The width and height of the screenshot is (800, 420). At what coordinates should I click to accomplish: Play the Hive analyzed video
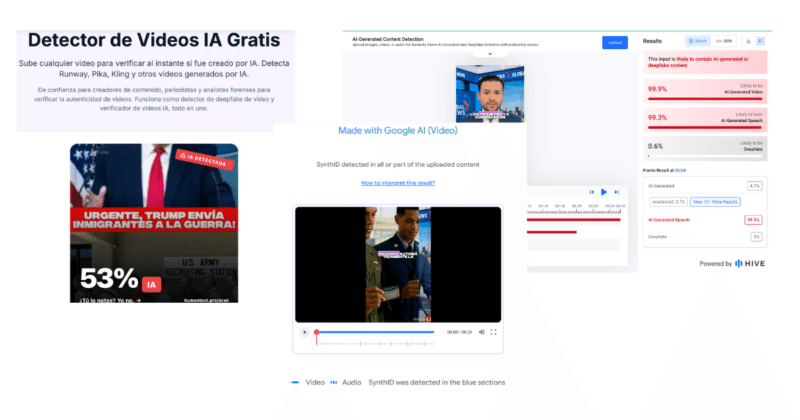[x=604, y=192]
